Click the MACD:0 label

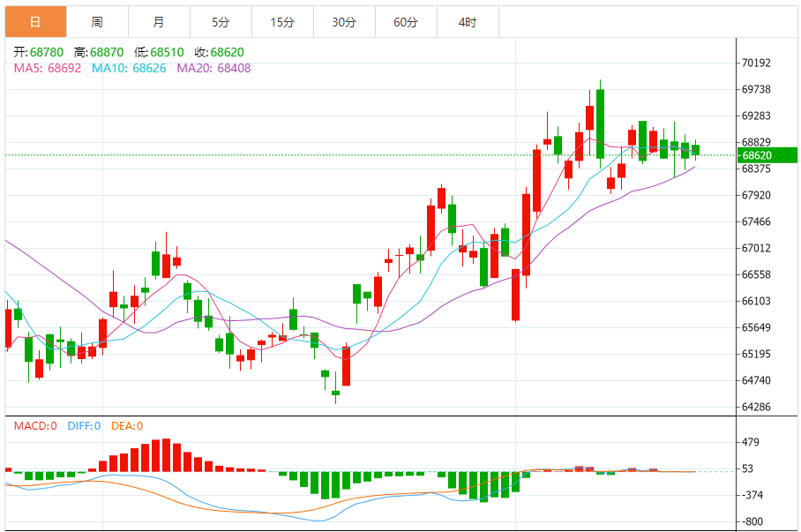point(35,426)
